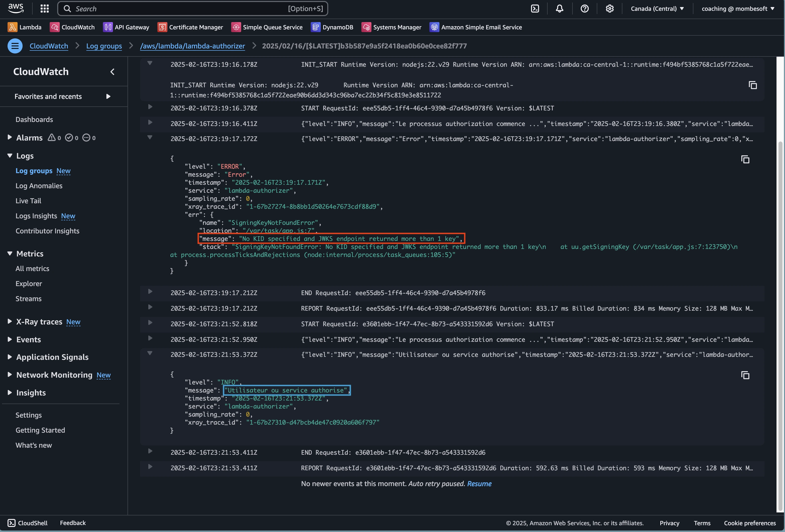Focus the top search field
Image resolution: width=785 pixels, height=532 pixels.
click(x=192, y=9)
